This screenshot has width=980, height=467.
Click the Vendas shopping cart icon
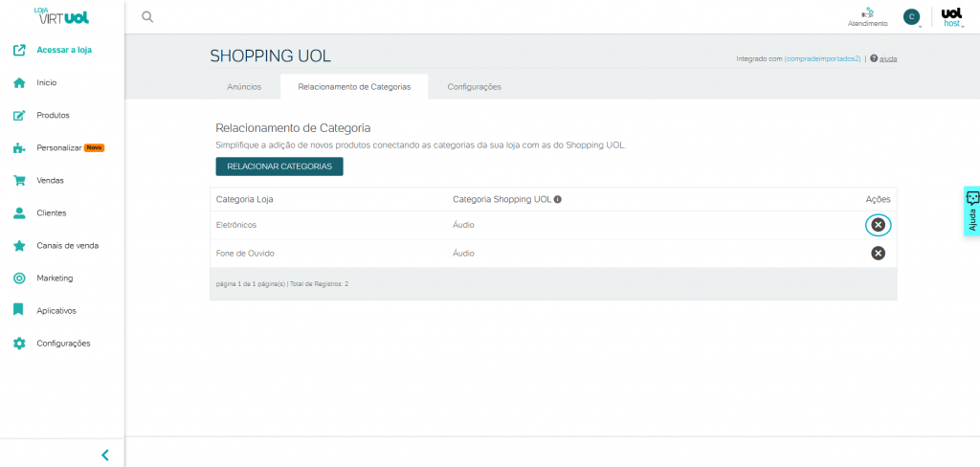click(19, 181)
